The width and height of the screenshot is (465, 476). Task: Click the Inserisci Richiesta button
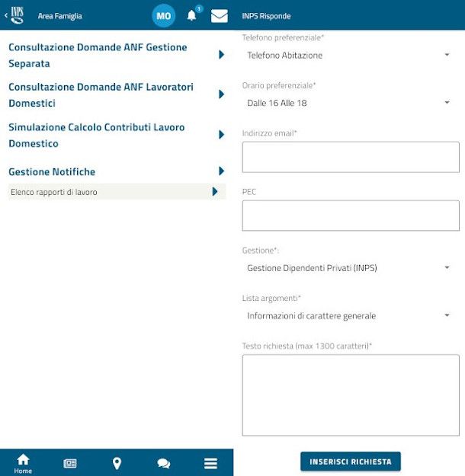(x=351, y=462)
